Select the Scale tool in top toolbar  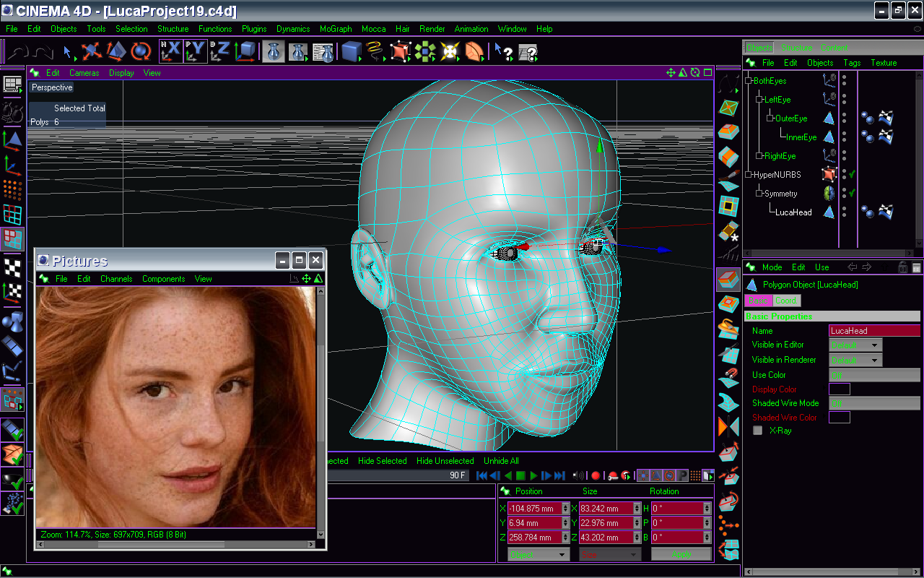[x=115, y=51]
